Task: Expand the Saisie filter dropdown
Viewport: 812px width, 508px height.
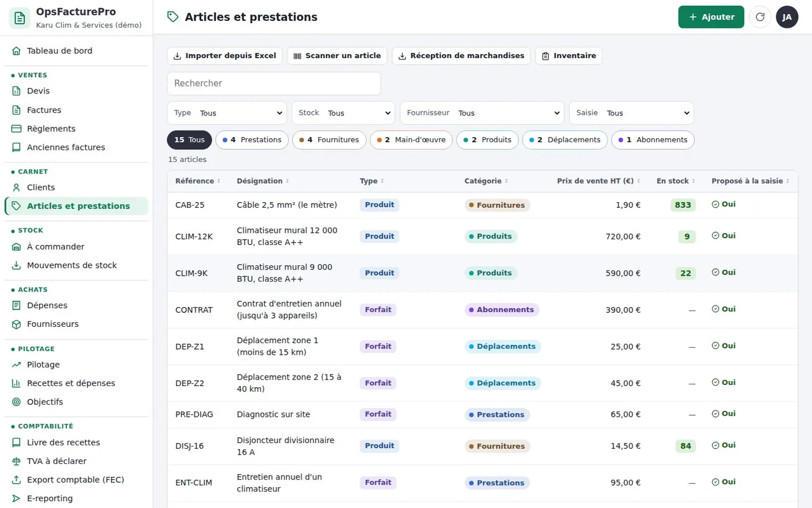Action: coord(632,113)
